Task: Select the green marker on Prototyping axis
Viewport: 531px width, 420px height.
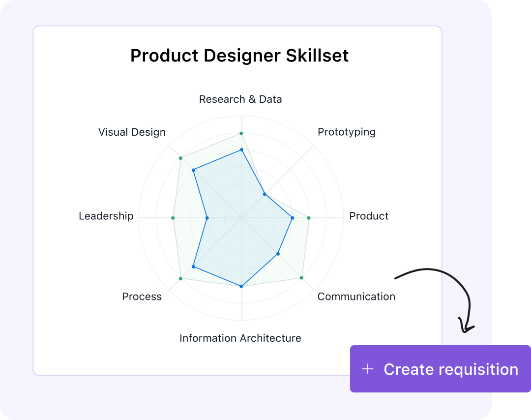Action: click(x=265, y=194)
